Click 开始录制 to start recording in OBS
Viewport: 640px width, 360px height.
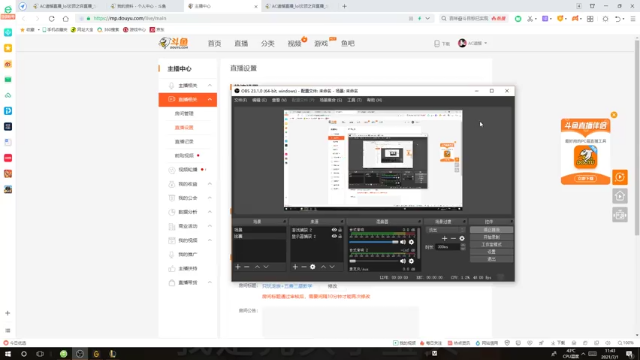point(491,237)
